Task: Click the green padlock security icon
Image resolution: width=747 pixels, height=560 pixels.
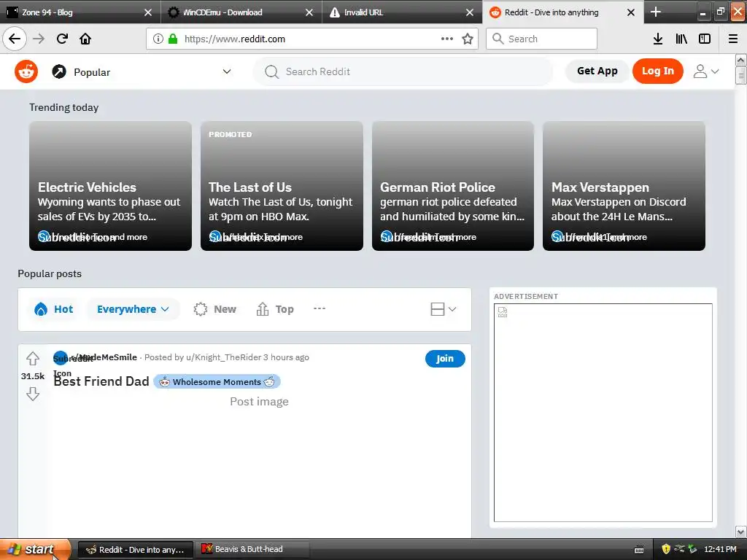Action: [173, 39]
